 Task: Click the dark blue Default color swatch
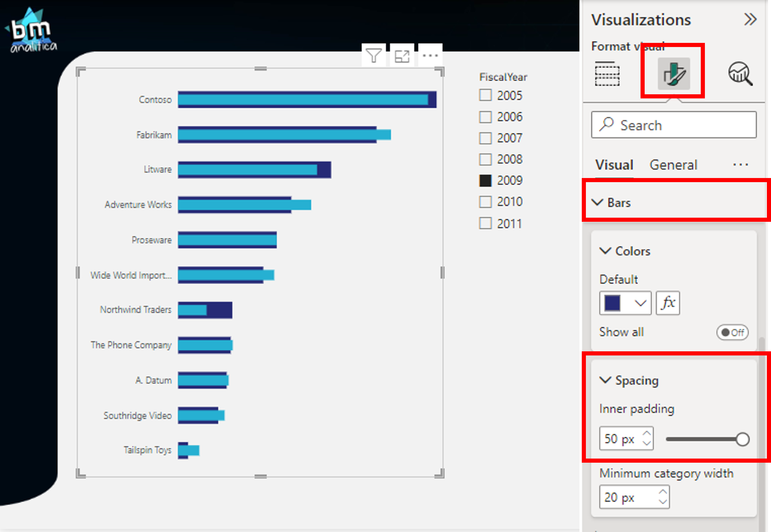pos(612,303)
